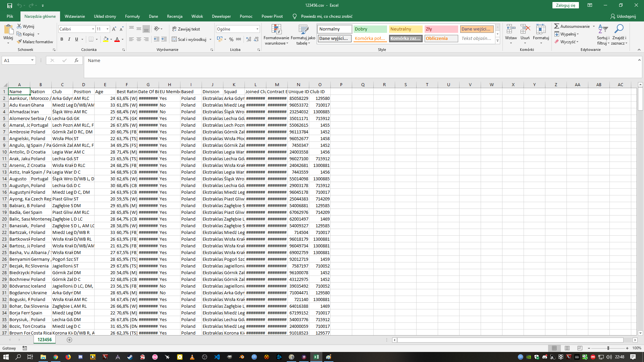Click the Format Painter brush icon
Image resolution: width=644 pixels, height=362 pixels.
pos(19,42)
